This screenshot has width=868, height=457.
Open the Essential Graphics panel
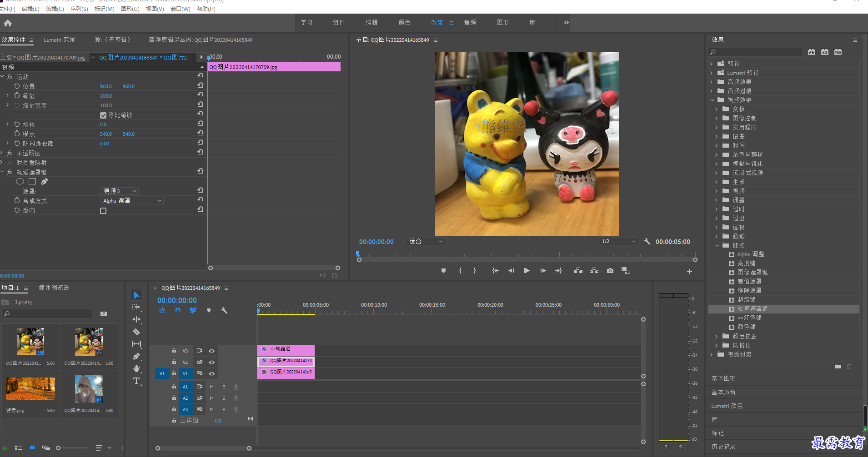tap(723, 378)
